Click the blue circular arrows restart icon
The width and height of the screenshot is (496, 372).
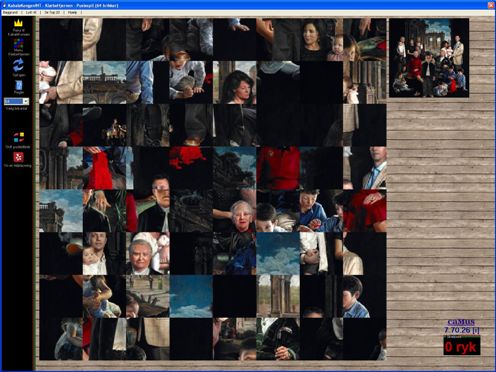tap(18, 65)
